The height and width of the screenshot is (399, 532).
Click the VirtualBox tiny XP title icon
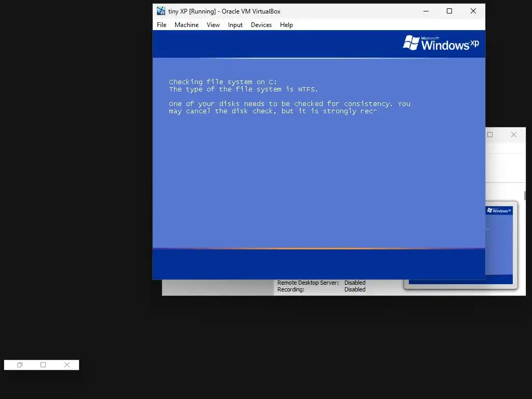[161, 11]
